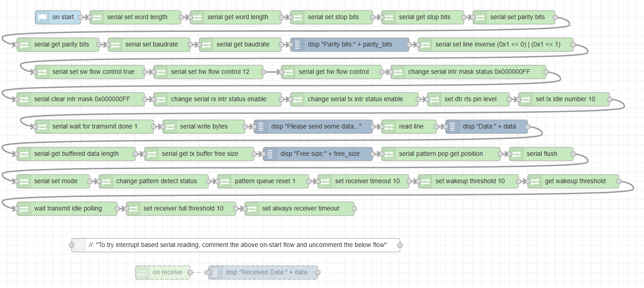This screenshot has height=288, width=644.
Task: Click the flag icon on the on start node
Action: coord(42,17)
